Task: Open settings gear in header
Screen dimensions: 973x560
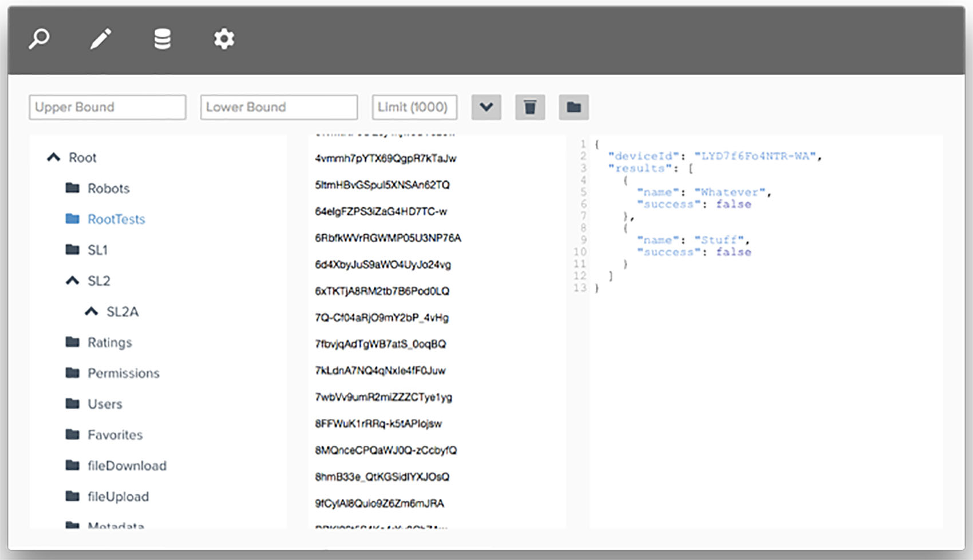Action: [224, 39]
